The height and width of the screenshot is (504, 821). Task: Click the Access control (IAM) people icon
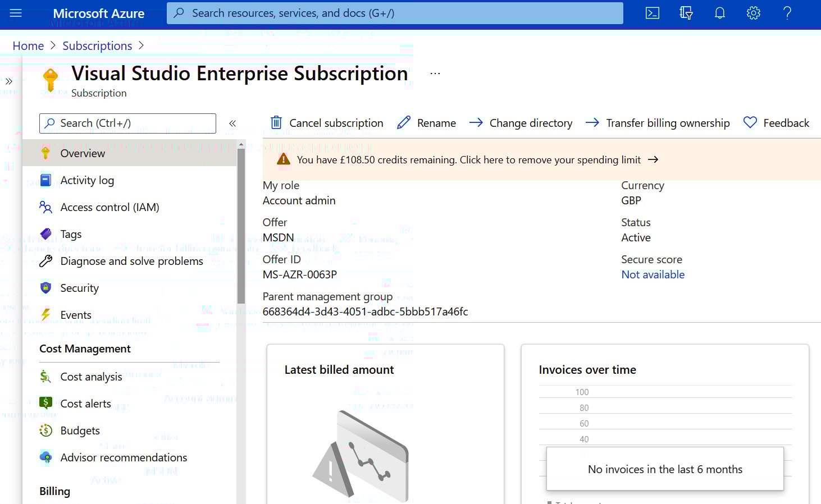pos(46,207)
